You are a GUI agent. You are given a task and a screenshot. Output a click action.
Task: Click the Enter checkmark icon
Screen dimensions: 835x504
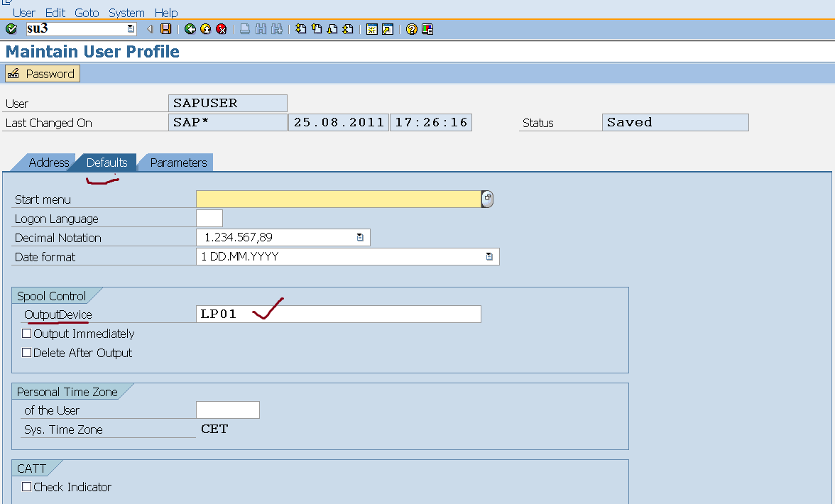11,29
